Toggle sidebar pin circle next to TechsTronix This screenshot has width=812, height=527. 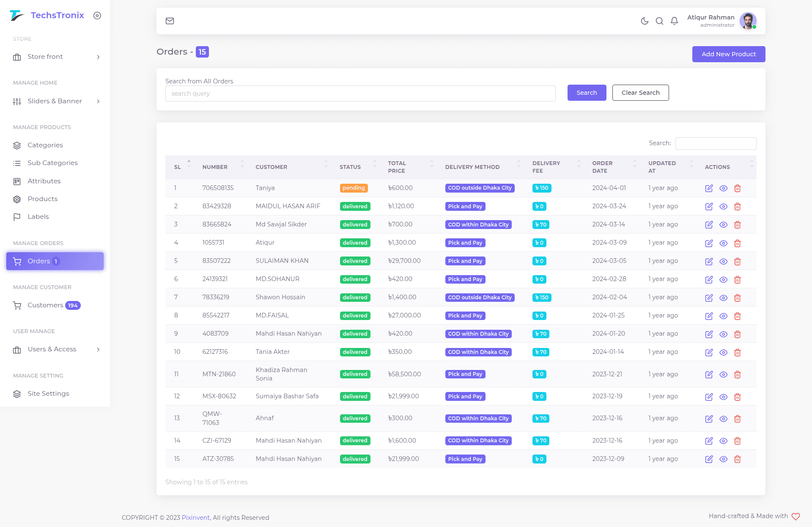pyautogui.click(x=97, y=16)
